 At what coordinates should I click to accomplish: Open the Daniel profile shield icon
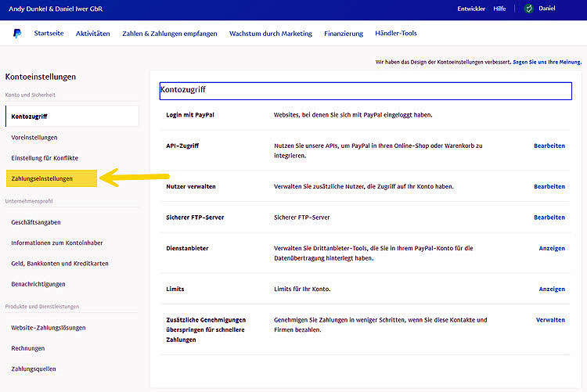point(528,9)
